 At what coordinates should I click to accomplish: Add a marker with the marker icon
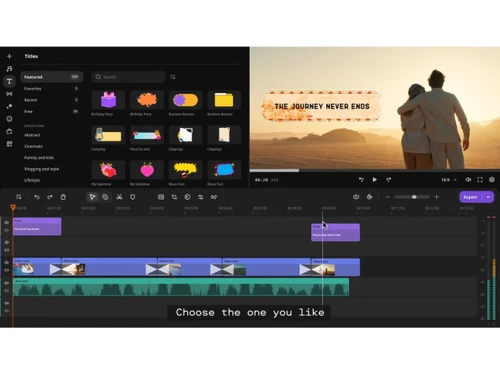[132, 197]
